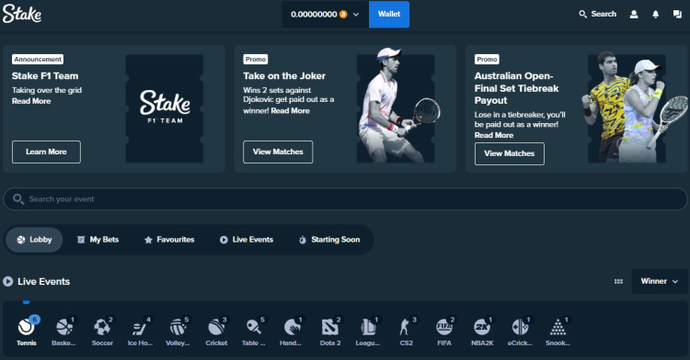Follow Read More in Australian Open promo
The image size is (690, 360).
(x=494, y=135)
